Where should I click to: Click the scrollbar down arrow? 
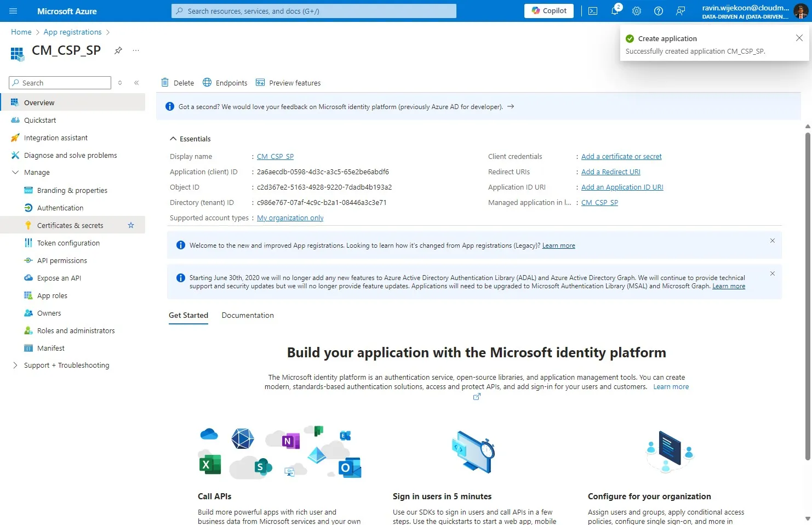coord(808,518)
